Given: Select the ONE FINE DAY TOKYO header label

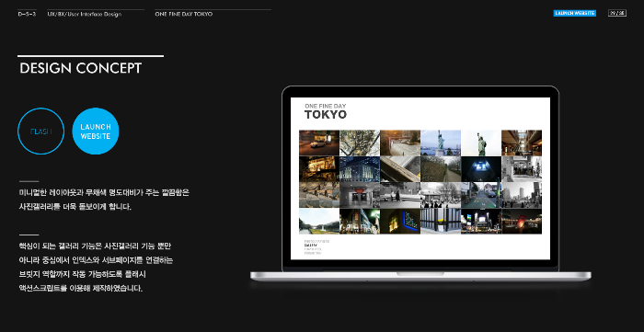Looking at the screenshot, I should point(184,14).
